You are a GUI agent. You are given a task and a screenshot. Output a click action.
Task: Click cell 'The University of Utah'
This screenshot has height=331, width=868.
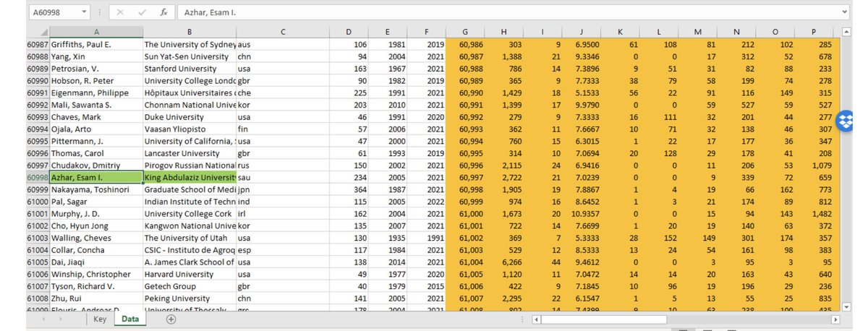point(190,238)
